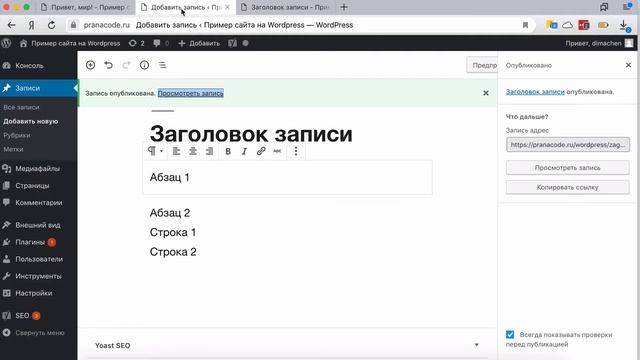Open Пользователи in sidebar
The image size is (640, 360).
pyautogui.click(x=38, y=259)
